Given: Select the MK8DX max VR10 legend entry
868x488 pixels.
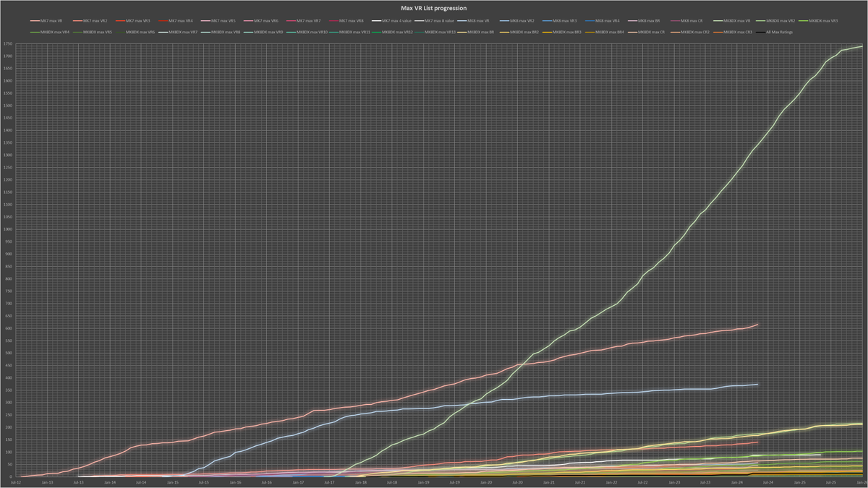Looking at the screenshot, I should pos(307,32).
